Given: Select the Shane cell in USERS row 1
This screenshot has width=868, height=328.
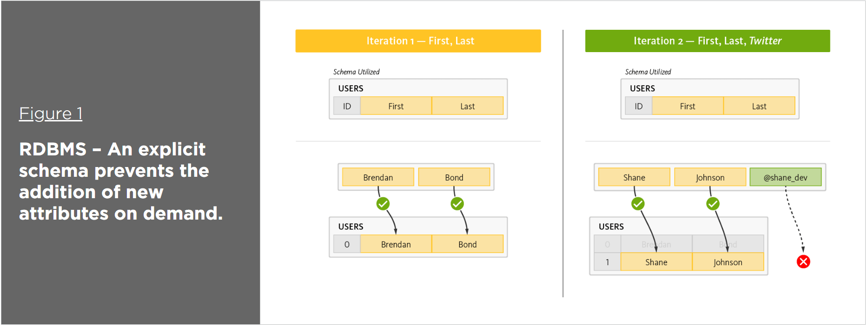Looking at the screenshot, I should [656, 262].
